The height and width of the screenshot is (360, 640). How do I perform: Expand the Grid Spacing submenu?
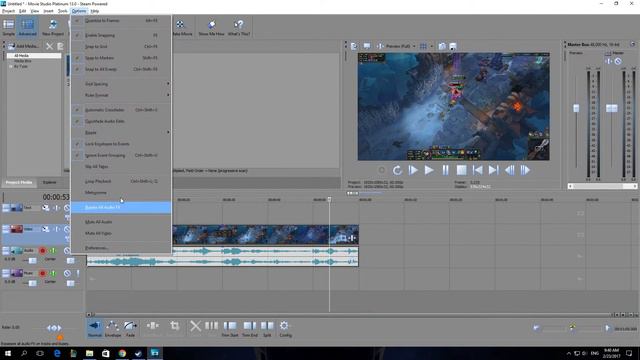point(121,84)
